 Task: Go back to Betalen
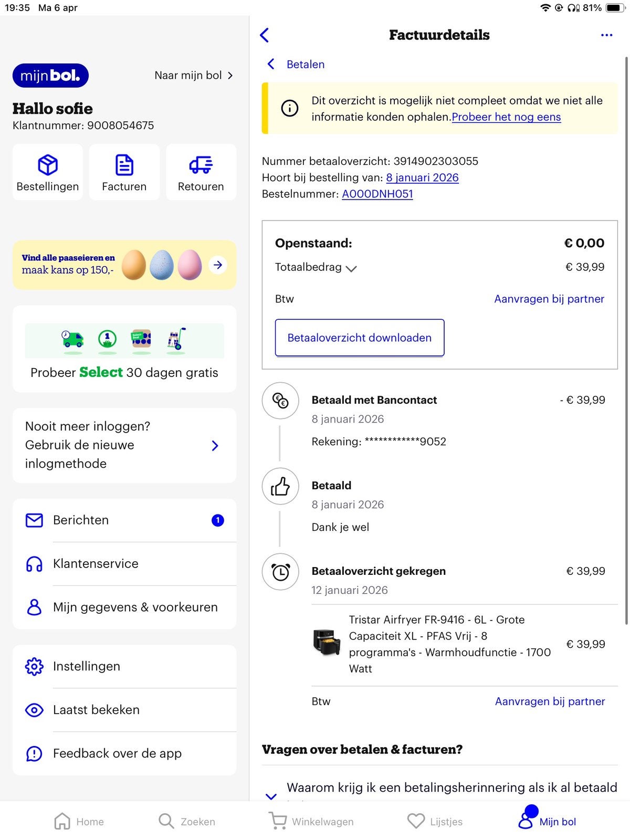click(x=296, y=64)
